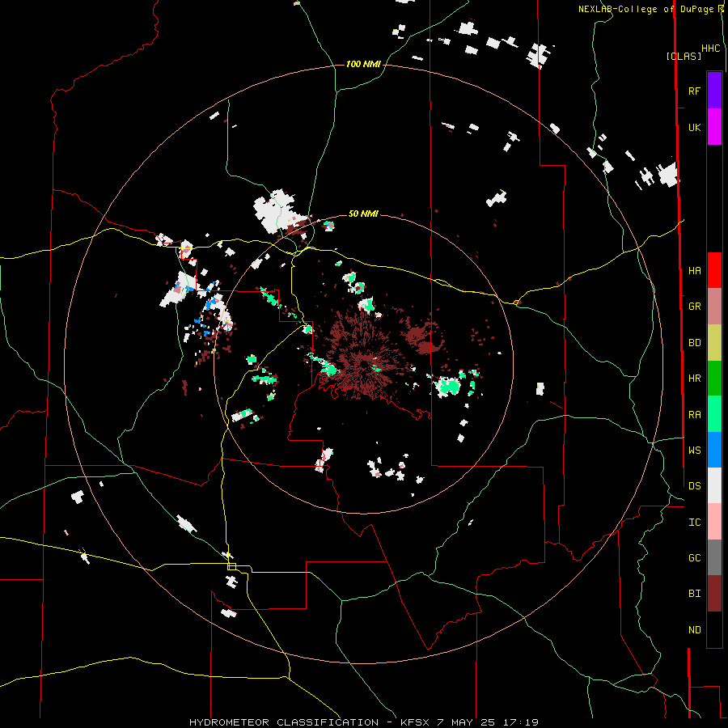
Task: Click the 'ND' legend label
Action: coord(694,630)
